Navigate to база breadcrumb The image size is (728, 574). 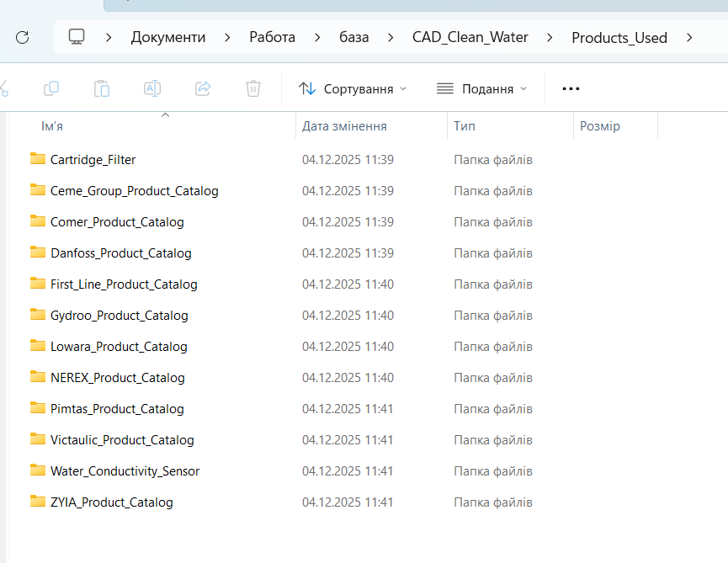coord(353,37)
